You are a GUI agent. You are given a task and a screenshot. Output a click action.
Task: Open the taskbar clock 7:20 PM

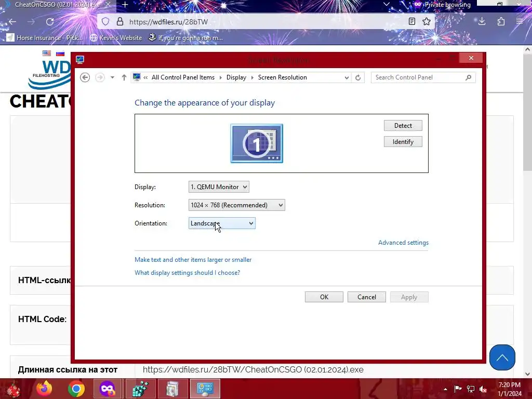(509, 389)
